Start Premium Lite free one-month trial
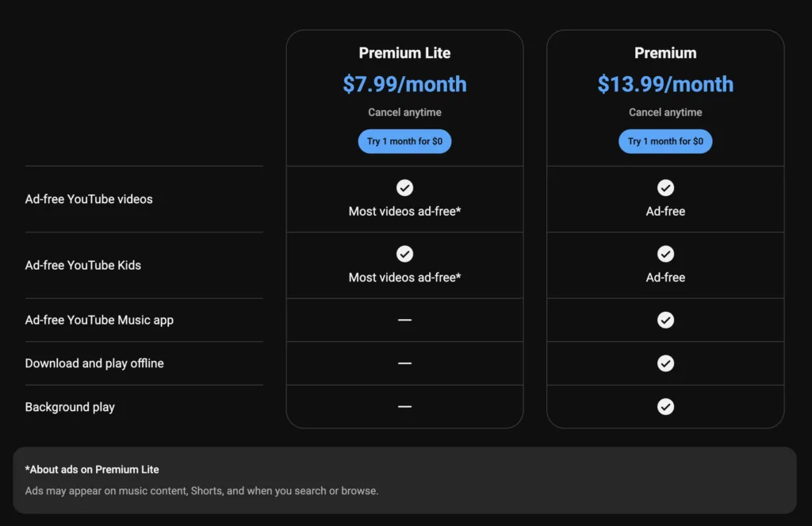 point(404,141)
